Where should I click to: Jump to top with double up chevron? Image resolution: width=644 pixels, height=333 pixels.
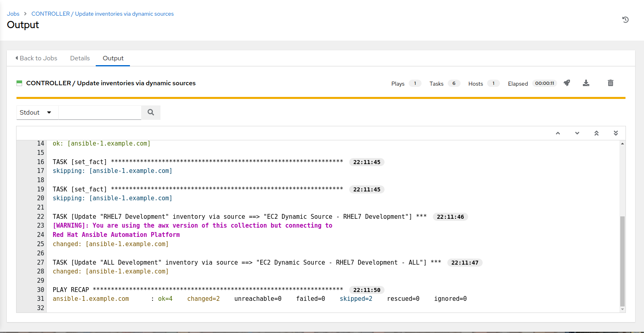(x=597, y=133)
